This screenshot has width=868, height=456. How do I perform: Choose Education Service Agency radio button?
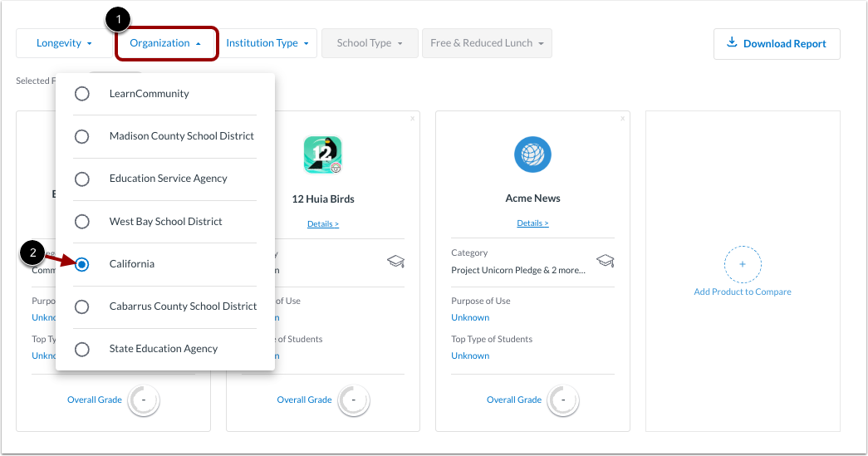click(82, 179)
